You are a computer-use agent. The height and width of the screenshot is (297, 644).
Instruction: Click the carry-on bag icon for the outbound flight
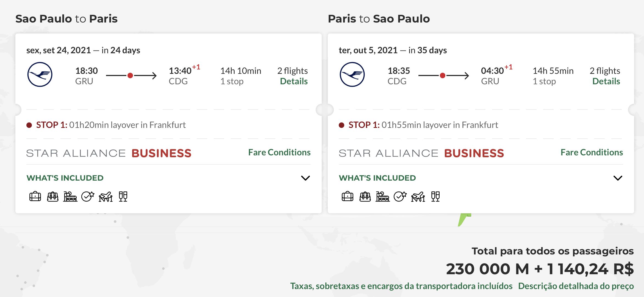click(x=35, y=197)
